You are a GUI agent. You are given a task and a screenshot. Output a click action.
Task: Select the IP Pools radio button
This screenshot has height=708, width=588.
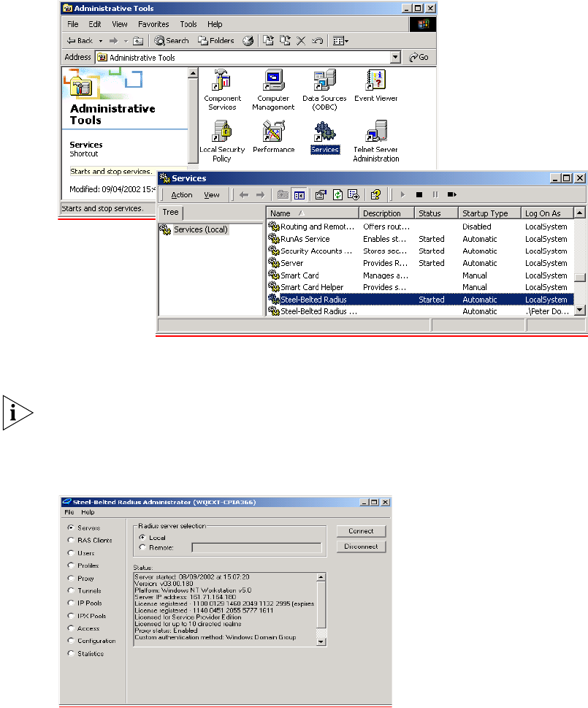click(71, 603)
